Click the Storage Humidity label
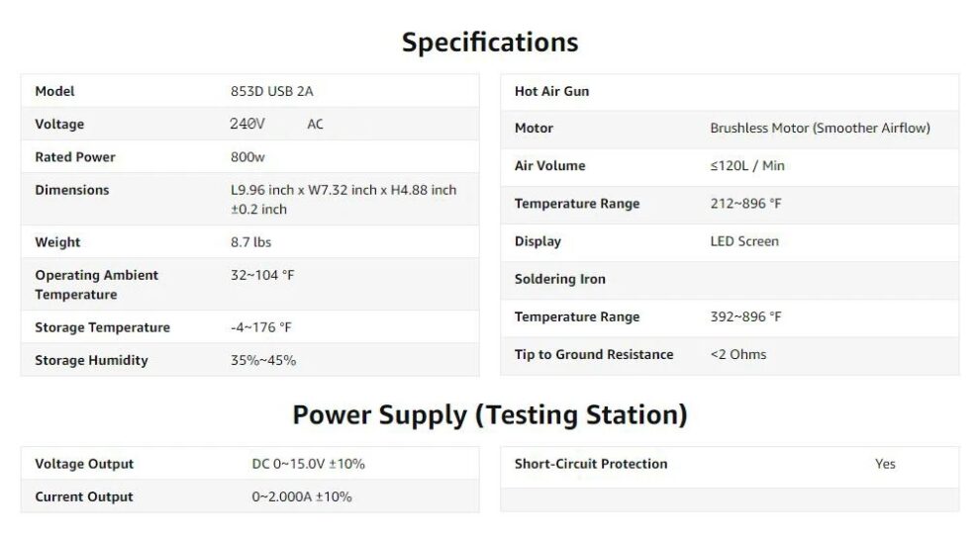The width and height of the screenshot is (980, 539). point(91,360)
